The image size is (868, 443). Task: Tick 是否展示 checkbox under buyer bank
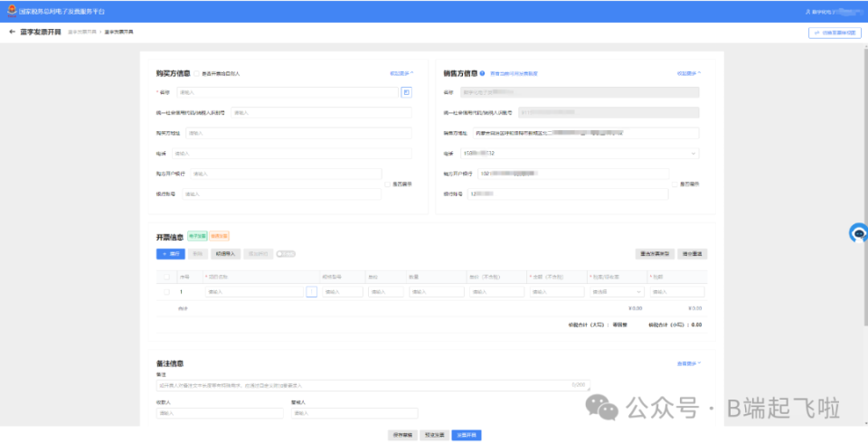pyautogui.click(x=388, y=184)
